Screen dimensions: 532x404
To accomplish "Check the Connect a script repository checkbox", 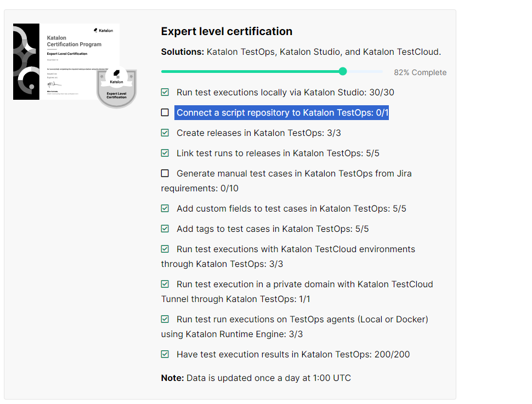I will click(165, 112).
